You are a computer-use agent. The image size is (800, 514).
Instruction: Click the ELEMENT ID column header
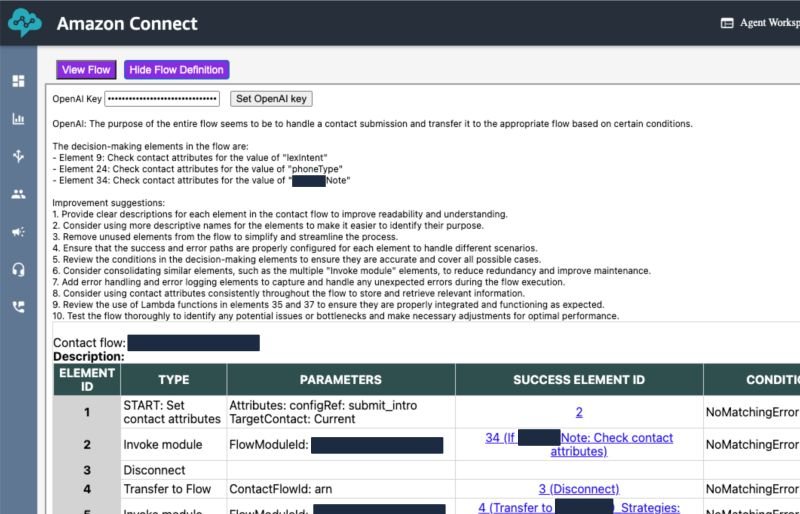click(x=87, y=380)
